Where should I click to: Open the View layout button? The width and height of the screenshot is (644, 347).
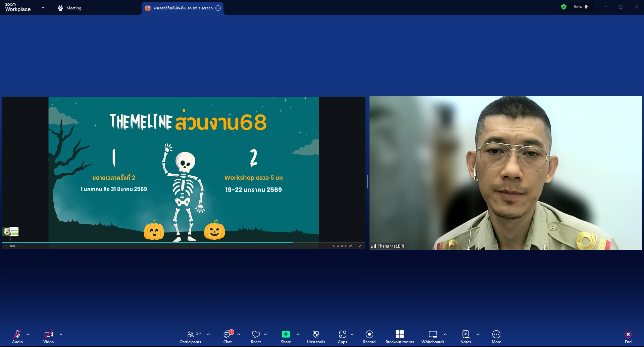point(581,7)
